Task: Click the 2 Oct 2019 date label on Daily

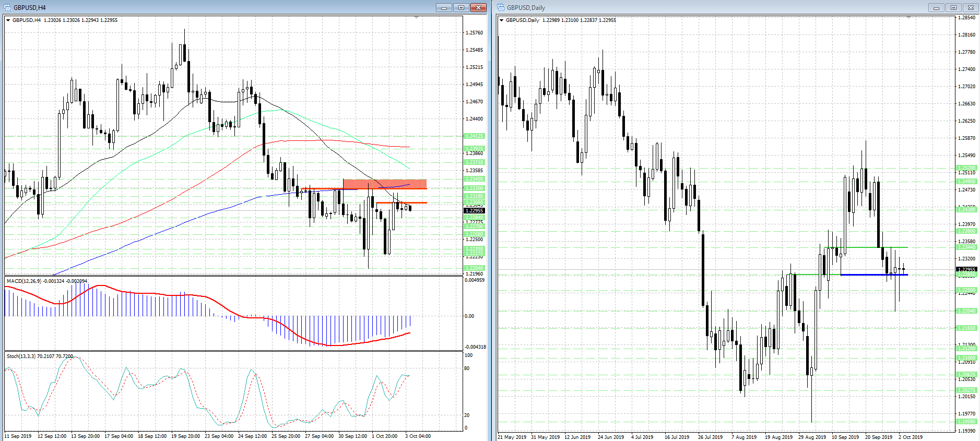Action: [911, 437]
